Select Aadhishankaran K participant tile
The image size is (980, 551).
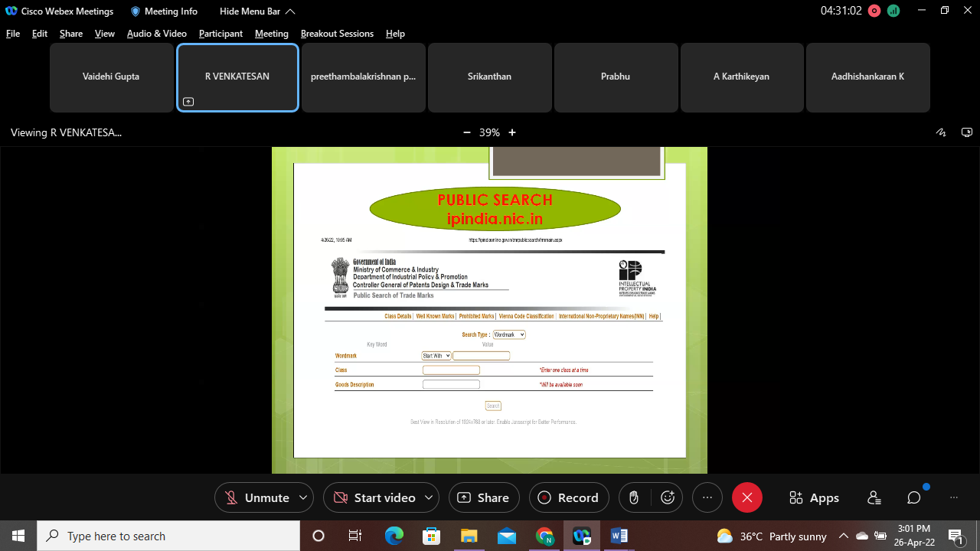click(x=868, y=77)
